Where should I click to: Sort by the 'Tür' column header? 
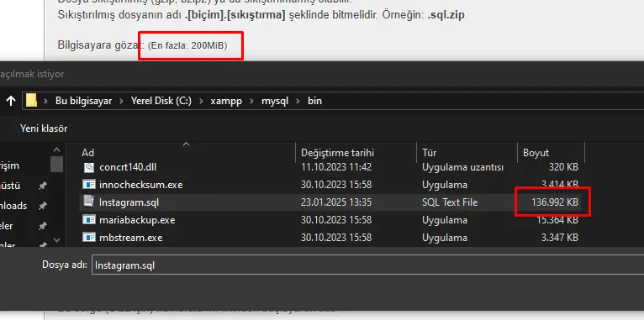point(430,153)
